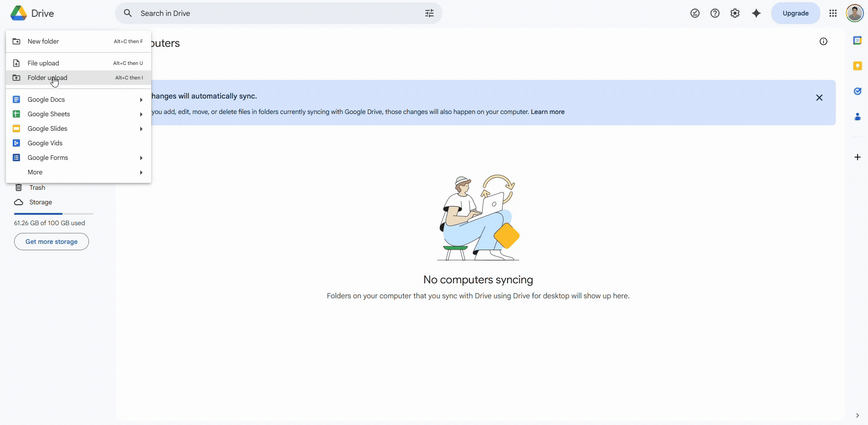Click the Google Sheets icon
Image resolution: width=868 pixels, height=425 pixels.
click(x=16, y=114)
